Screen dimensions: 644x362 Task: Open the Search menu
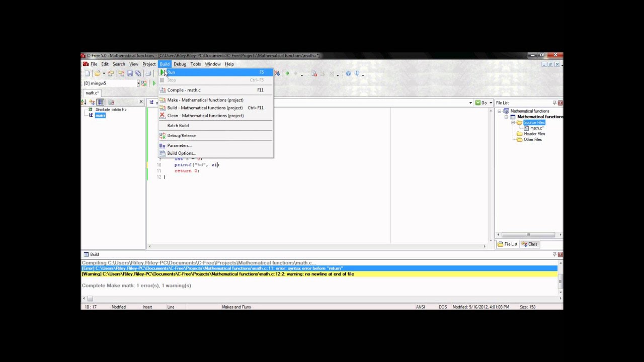(x=119, y=64)
